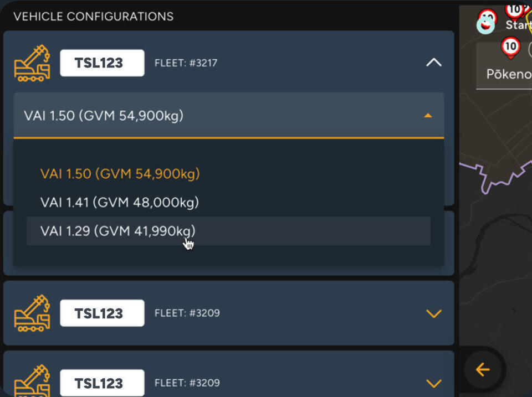The image size is (532, 397).
Task: Choose VAI 1.29 (GVM 41,990kg) option
Action: [229, 231]
